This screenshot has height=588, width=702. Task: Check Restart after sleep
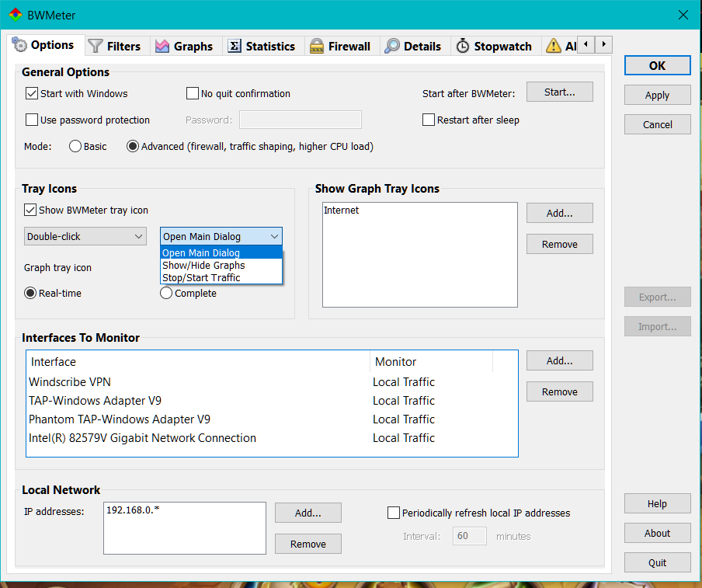429,120
